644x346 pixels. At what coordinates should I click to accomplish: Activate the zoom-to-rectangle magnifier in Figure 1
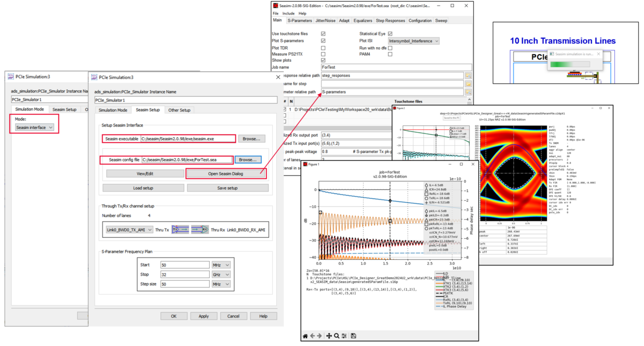pos(336,335)
